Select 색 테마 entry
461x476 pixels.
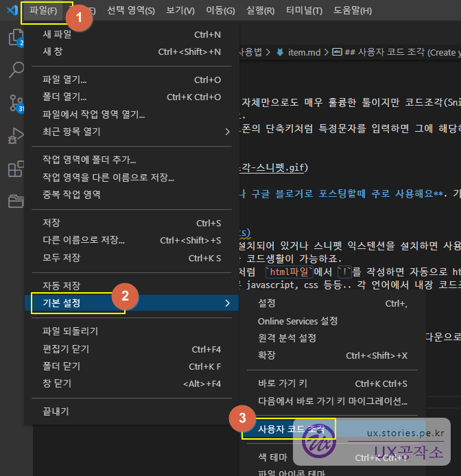pos(332,457)
